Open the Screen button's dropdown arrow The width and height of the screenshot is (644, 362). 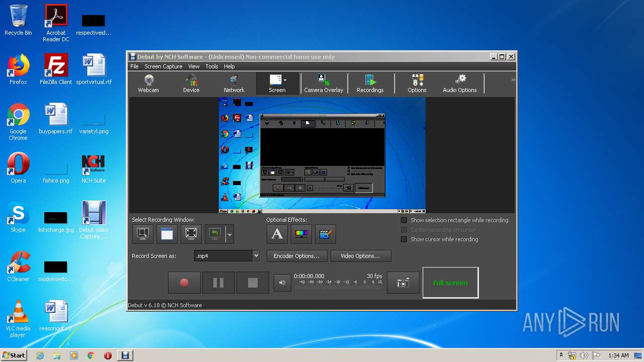pyautogui.click(x=285, y=80)
